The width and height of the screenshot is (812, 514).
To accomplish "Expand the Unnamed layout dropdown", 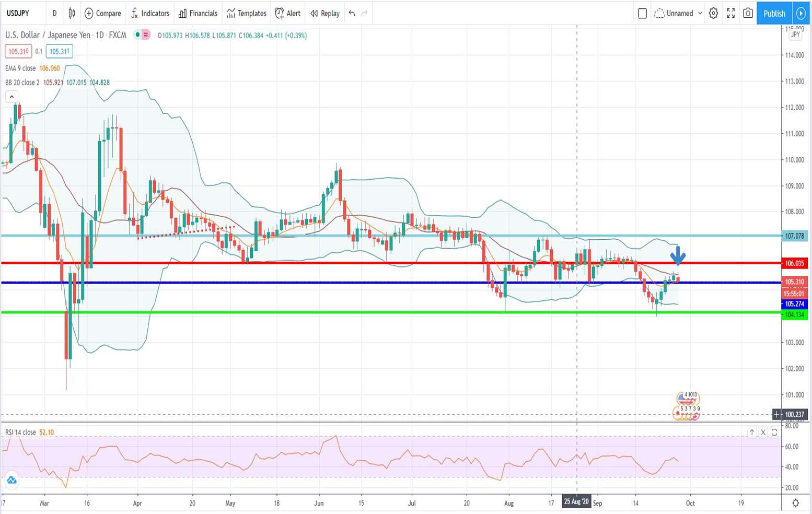I will click(700, 13).
